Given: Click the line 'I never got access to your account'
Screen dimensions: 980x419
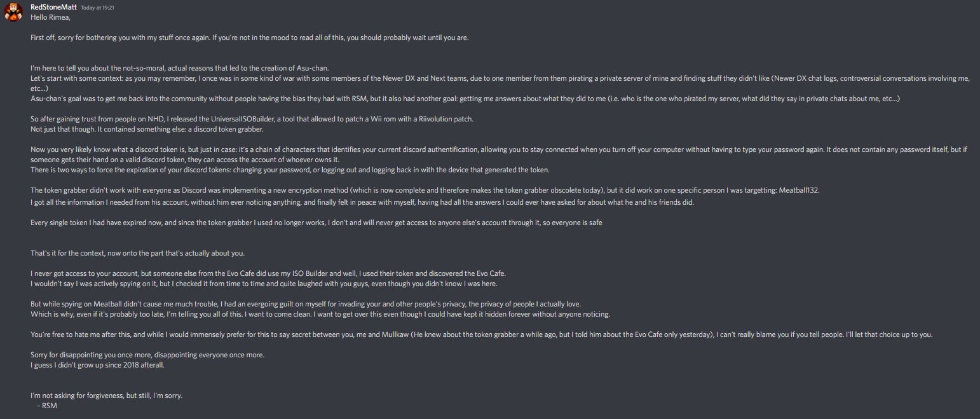Looking at the screenshot, I should click(268, 273).
